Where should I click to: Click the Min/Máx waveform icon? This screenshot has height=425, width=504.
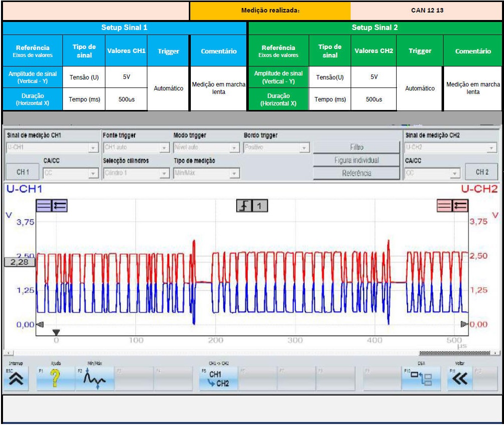(95, 380)
